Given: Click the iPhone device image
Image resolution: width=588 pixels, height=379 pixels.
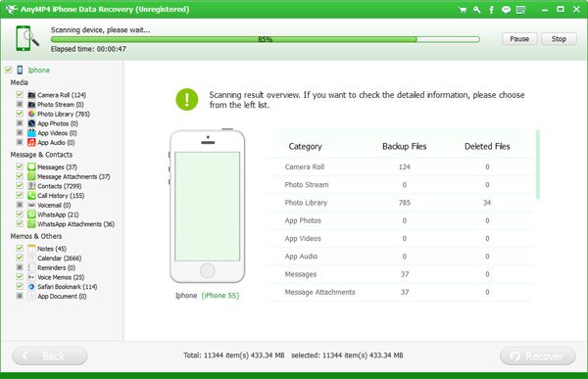Looking at the screenshot, I should point(207,207).
